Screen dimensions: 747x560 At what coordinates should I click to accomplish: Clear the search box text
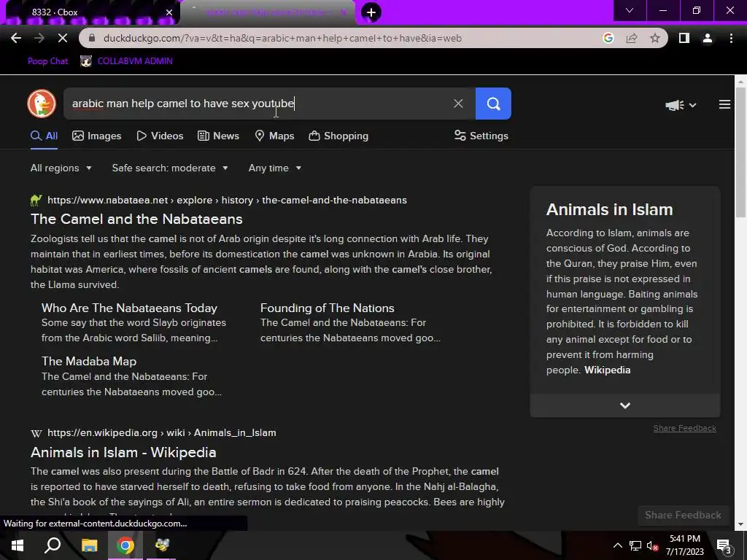click(458, 104)
